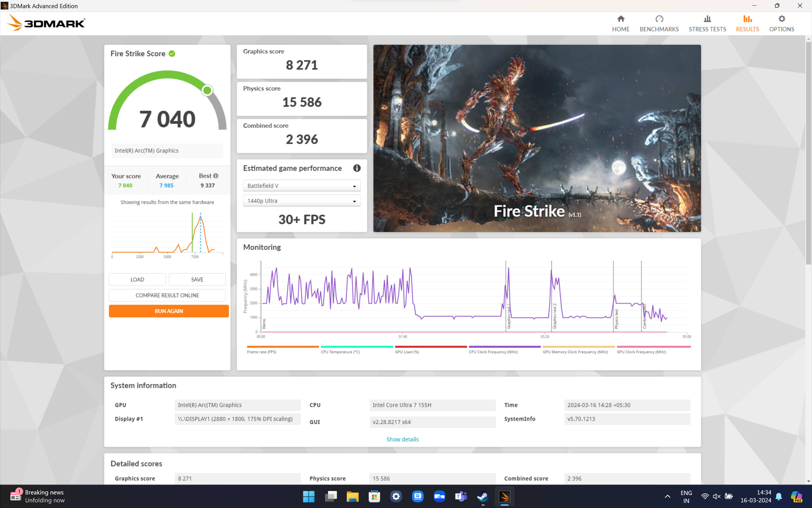Show hidden tray icons chevron
Image resolution: width=812 pixels, height=508 pixels.
point(667,496)
